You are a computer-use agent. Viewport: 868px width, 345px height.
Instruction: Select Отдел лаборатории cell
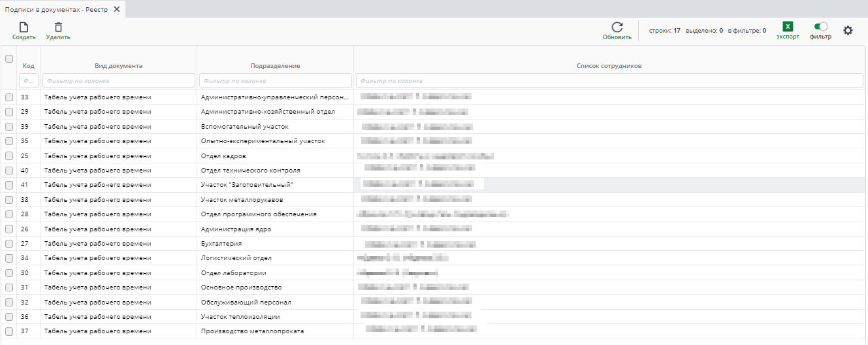[x=276, y=273]
